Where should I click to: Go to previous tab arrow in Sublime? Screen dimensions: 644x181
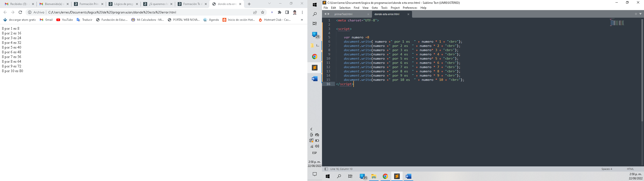pyautogui.click(x=325, y=14)
